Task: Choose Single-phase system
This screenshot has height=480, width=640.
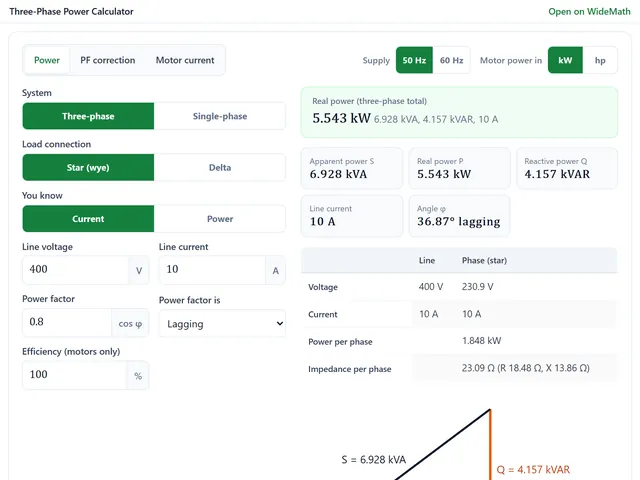Action: pyautogui.click(x=220, y=116)
